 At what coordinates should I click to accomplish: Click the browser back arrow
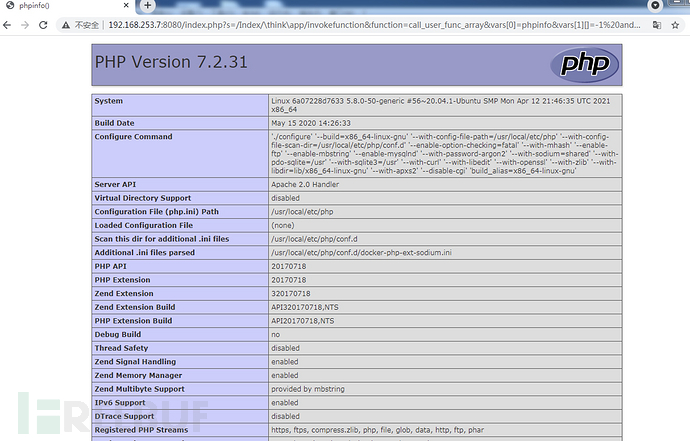(7, 25)
